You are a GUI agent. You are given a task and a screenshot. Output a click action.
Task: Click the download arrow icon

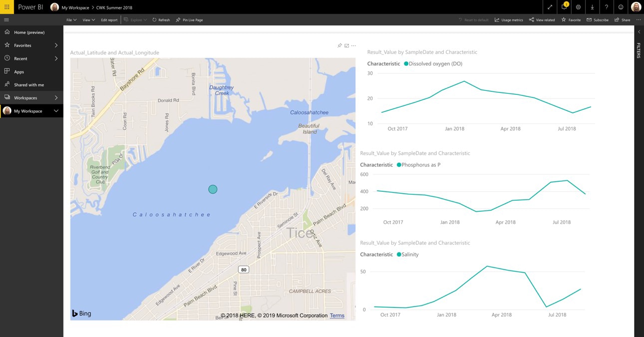[x=592, y=7]
